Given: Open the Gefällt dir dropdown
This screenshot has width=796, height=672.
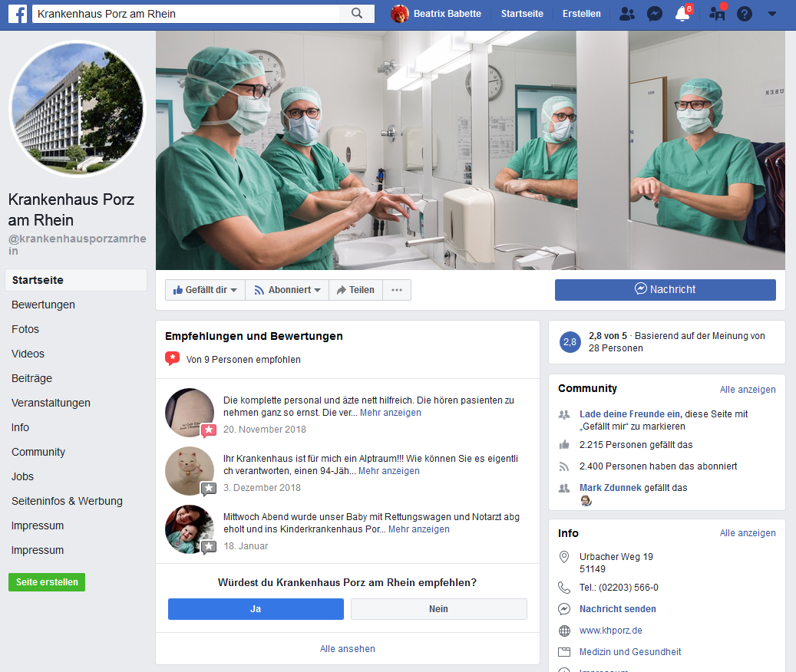Looking at the screenshot, I should tap(205, 290).
